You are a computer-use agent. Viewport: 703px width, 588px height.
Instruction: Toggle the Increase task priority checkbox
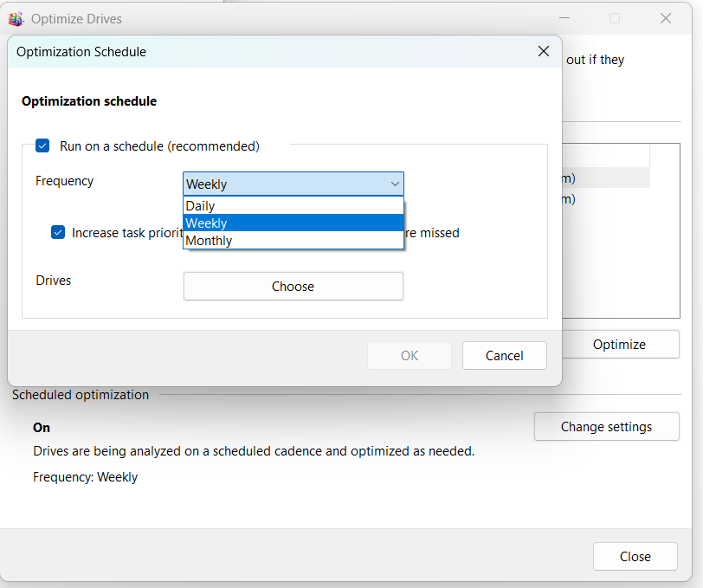[58, 233]
